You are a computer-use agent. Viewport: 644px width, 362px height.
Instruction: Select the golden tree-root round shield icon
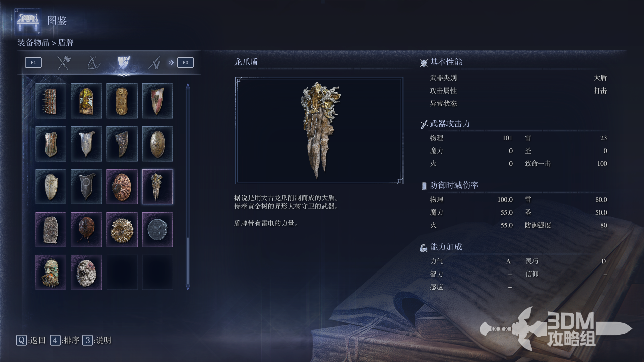click(x=122, y=230)
